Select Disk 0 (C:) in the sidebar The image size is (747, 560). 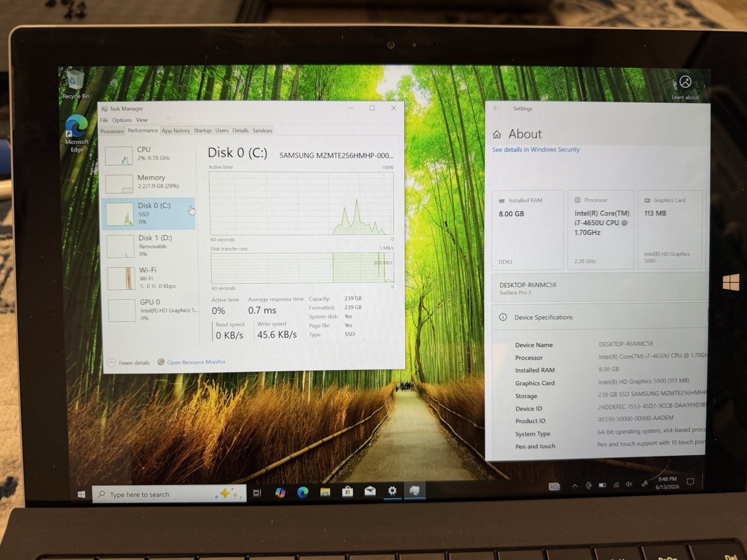click(x=148, y=213)
